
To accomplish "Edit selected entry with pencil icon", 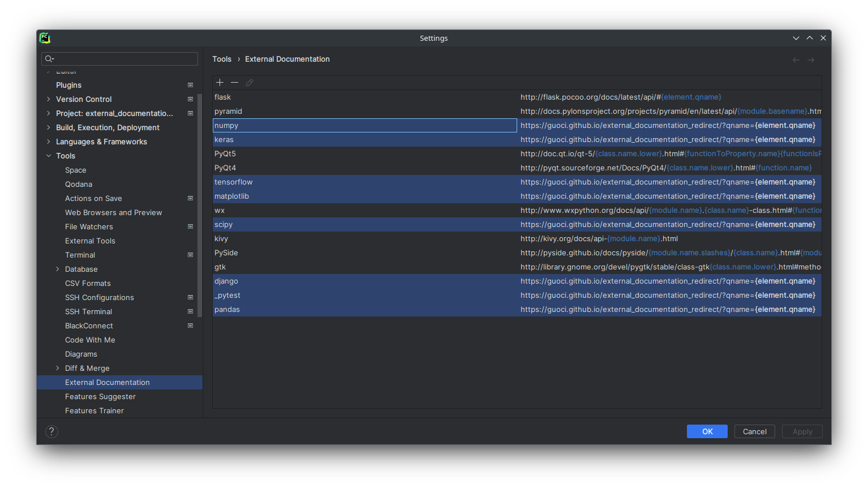I will pyautogui.click(x=250, y=83).
